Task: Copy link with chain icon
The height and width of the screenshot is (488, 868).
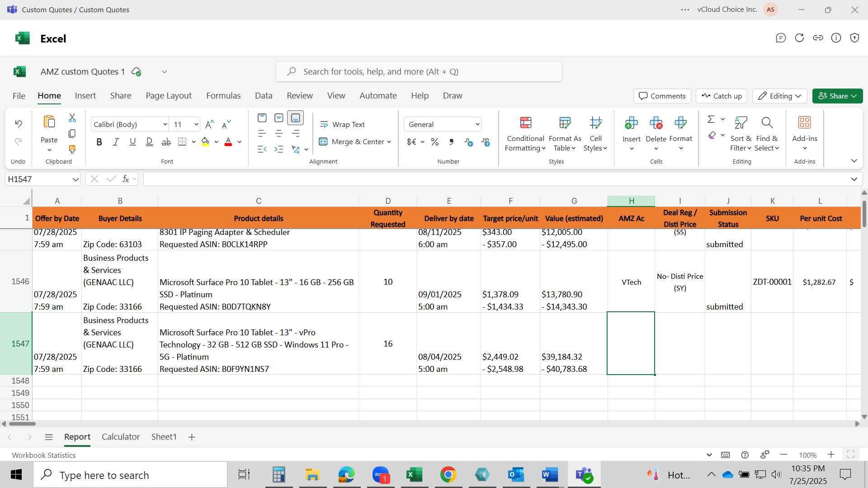Action: [x=818, y=38]
